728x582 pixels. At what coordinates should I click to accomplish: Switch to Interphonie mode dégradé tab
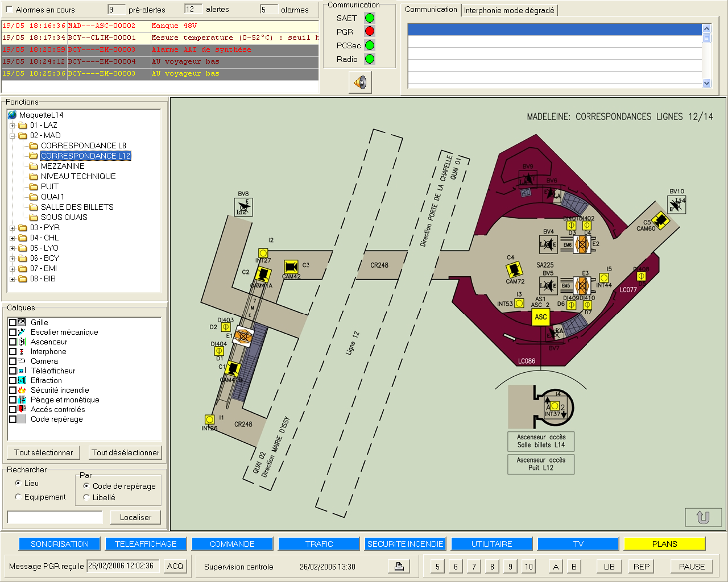(508, 10)
